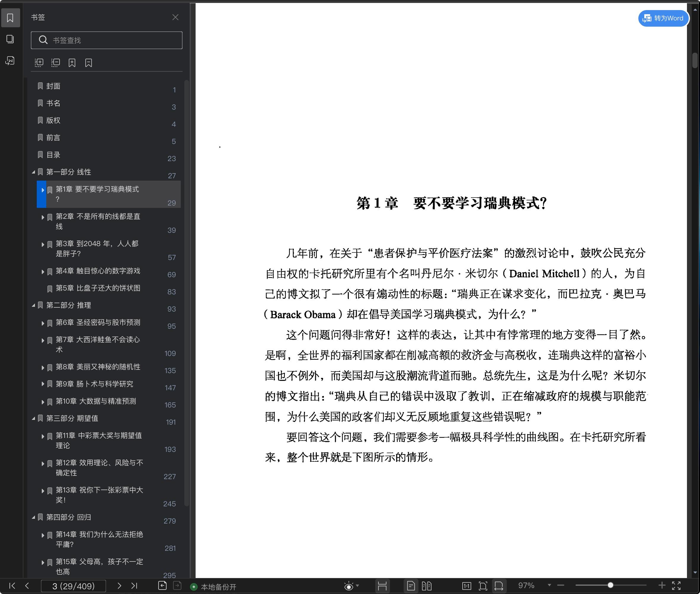The width and height of the screenshot is (700, 594).
Task: Enter full screen mode icon
Action: [676, 586]
